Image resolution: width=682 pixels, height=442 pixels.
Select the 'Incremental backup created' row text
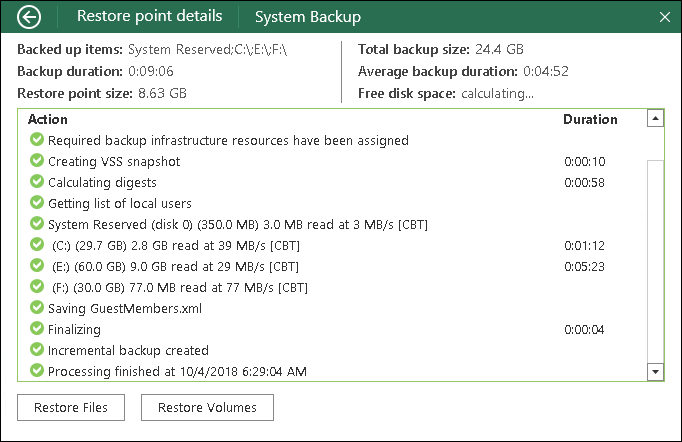128,350
